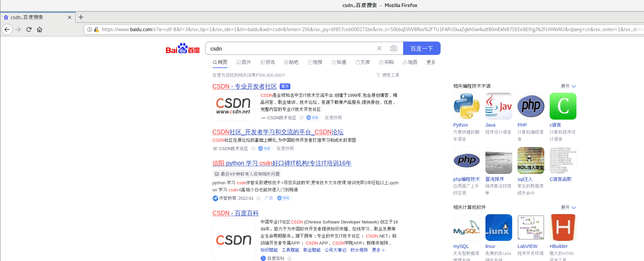Image resolution: width=644 pixels, height=261 pixels.
Task: Open 更多 search categories
Action: coord(431,62)
